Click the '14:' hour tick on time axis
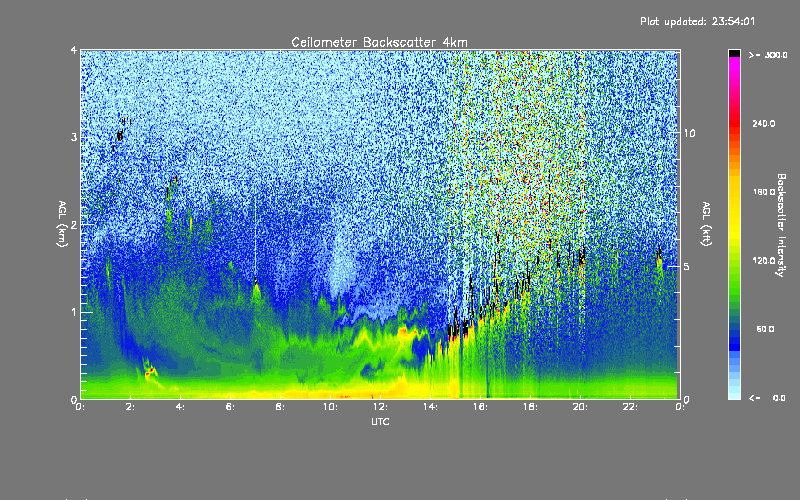 430,407
